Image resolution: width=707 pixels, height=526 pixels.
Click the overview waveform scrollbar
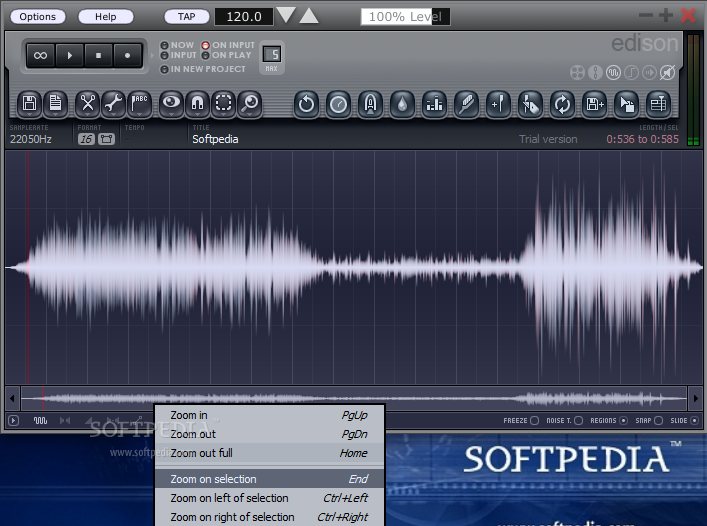(354, 398)
